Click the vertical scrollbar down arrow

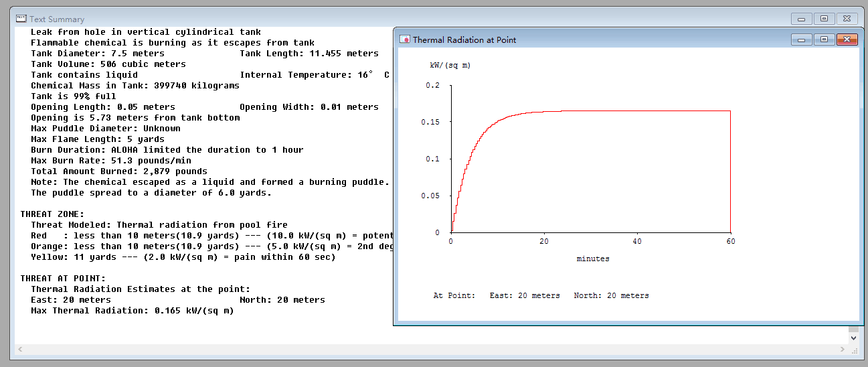pos(853,338)
